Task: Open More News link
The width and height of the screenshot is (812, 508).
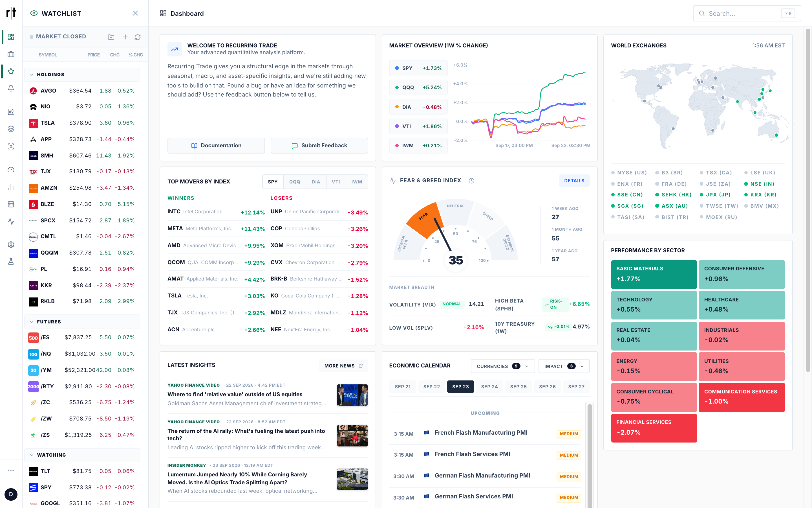Action: click(x=344, y=366)
